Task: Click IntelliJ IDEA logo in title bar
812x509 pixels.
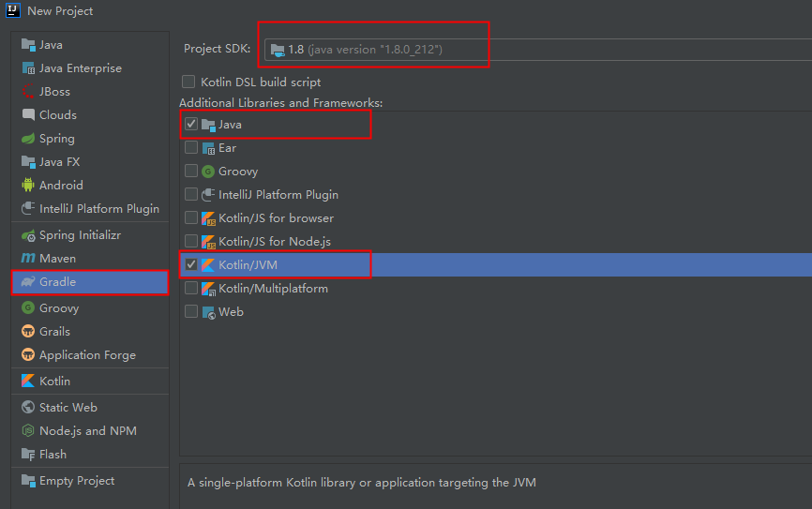Action: click(13, 9)
